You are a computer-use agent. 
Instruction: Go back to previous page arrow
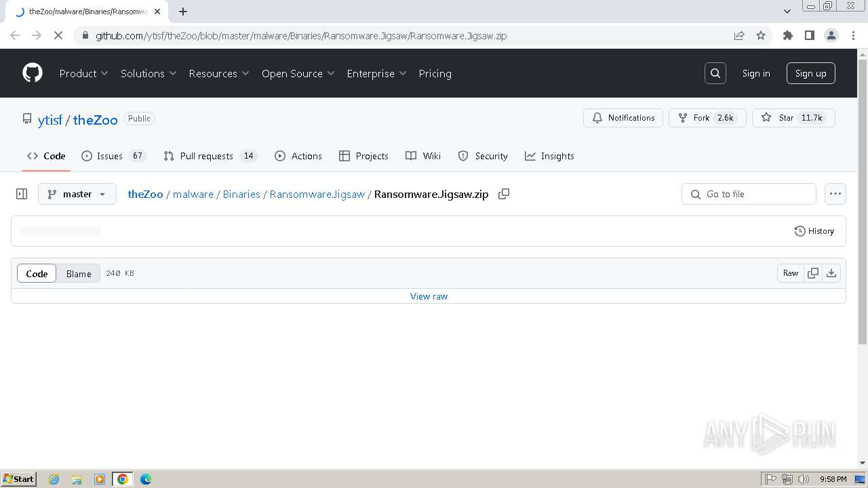[x=15, y=35]
